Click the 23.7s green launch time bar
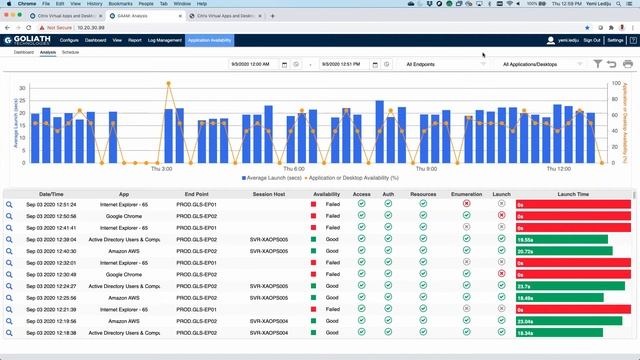This screenshot has width=640, height=360. coord(570,287)
